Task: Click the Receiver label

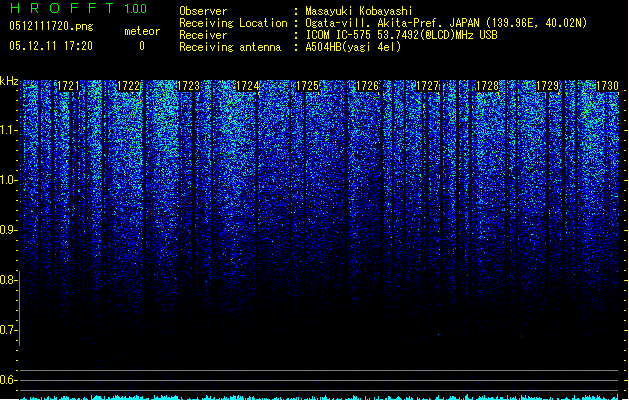Action: [x=203, y=35]
